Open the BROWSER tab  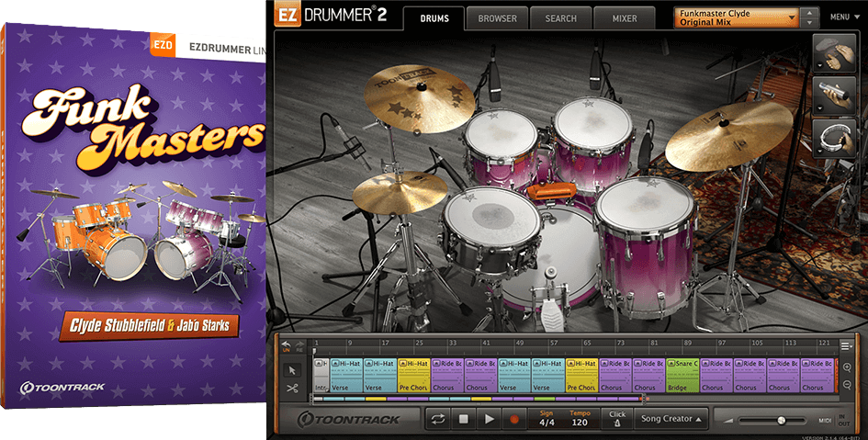(497, 18)
